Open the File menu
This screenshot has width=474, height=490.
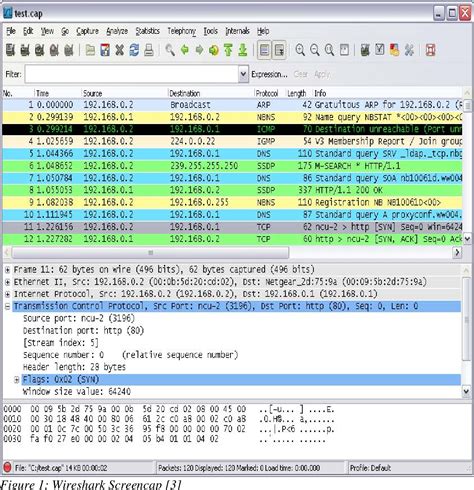pyautogui.click(x=11, y=31)
